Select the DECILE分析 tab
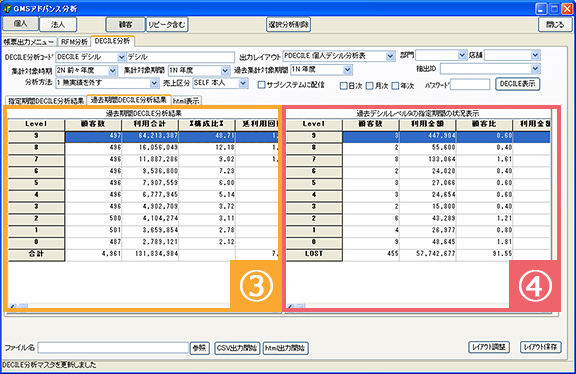576x374 pixels. tap(112, 41)
